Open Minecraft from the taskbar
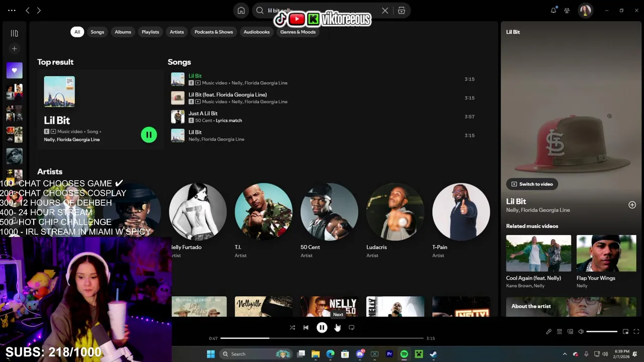Viewport: 644px width, 362px height. pos(419,354)
